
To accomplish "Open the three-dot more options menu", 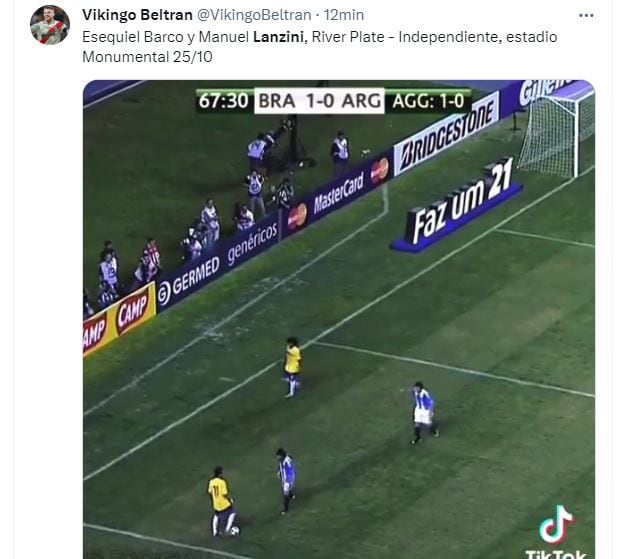I will (x=586, y=16).
